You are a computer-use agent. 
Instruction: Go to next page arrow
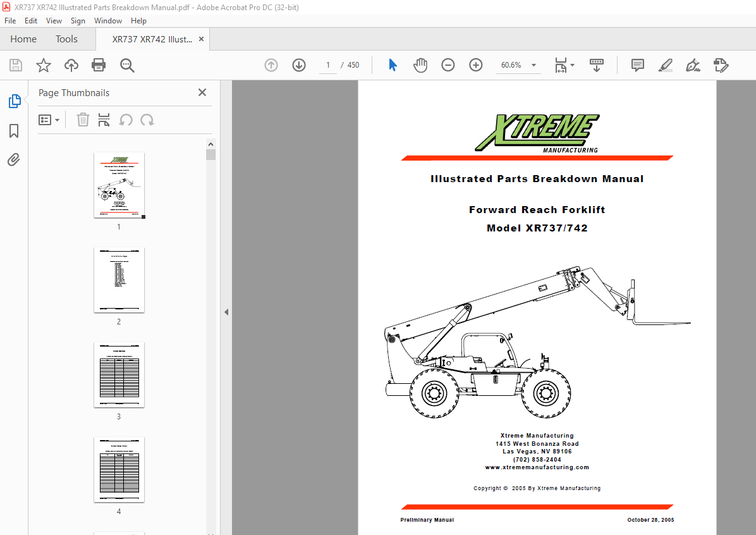click(299, 65)
